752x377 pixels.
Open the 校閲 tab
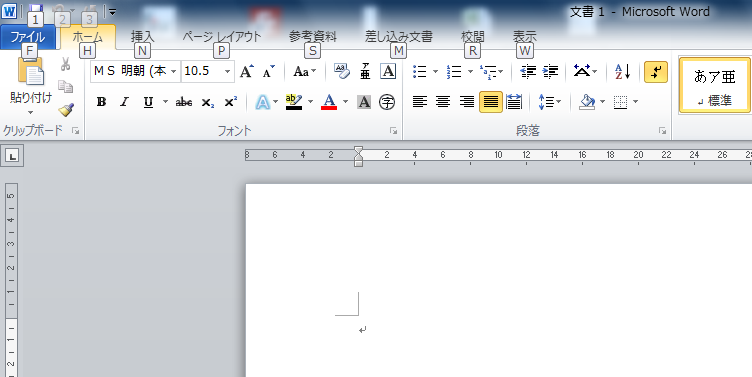pyautogui.click(x=472, y=37)
